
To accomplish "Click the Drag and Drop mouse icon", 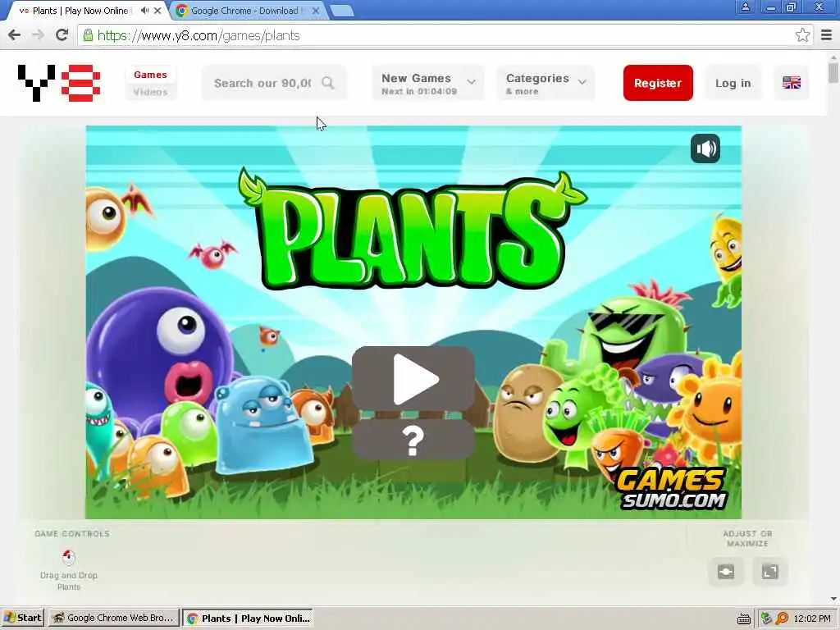I will point(69,557).
